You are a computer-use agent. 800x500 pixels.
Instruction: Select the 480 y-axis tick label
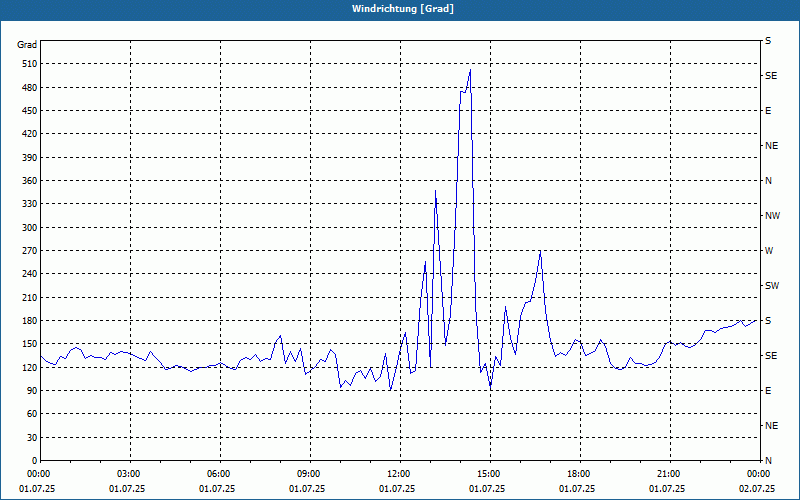click(x=30, y=88)
